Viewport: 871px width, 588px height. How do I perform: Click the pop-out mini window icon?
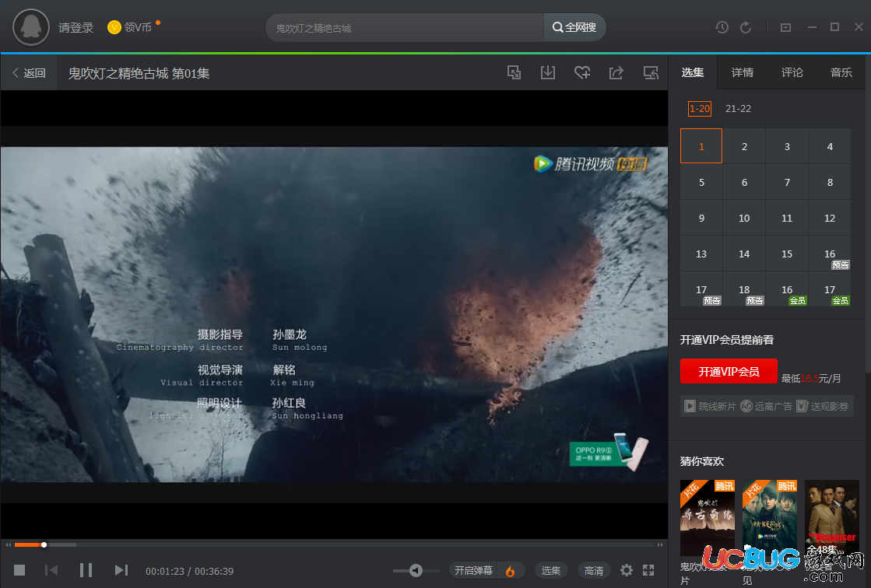click(515, 73)
